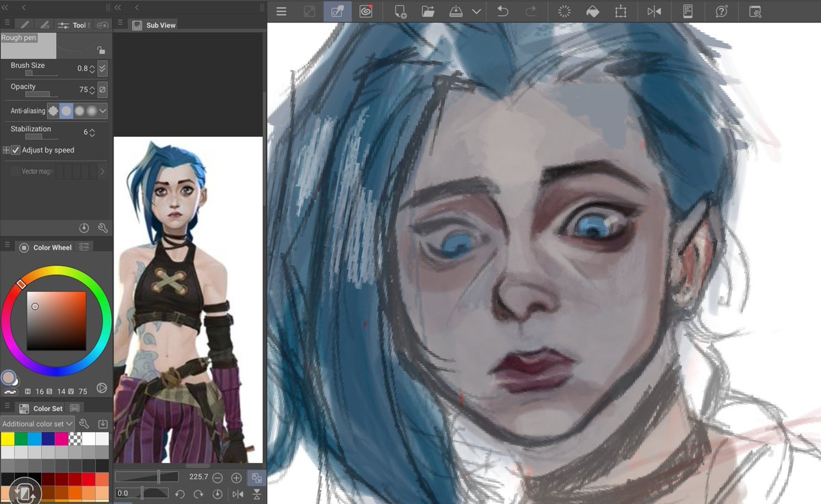Viewport: 821px width, 504px height.
Task: Click the highlighted simple mode switch icon
Action: (x=337, y=12)
